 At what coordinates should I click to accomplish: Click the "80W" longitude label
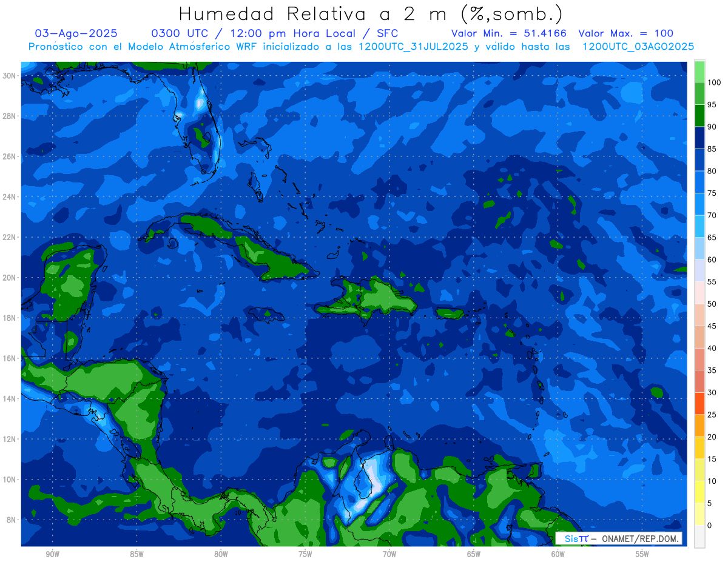(x=221, y=554)
